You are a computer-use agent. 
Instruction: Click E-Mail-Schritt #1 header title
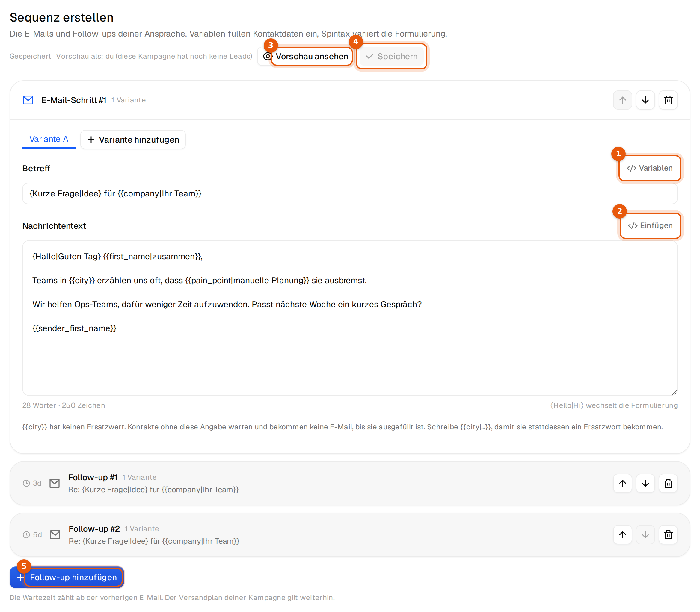click(74, 100)
